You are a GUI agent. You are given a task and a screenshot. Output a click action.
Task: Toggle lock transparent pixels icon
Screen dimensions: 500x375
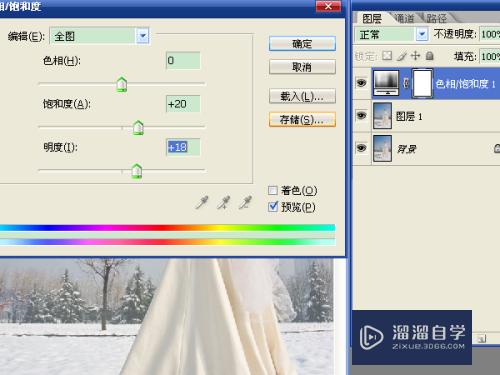pos(387,56)
